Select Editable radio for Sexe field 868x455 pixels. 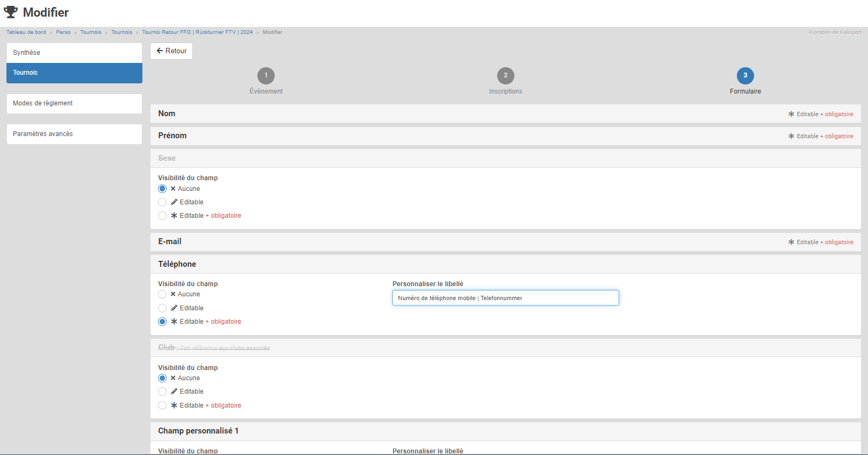click(x=162, y=202)
